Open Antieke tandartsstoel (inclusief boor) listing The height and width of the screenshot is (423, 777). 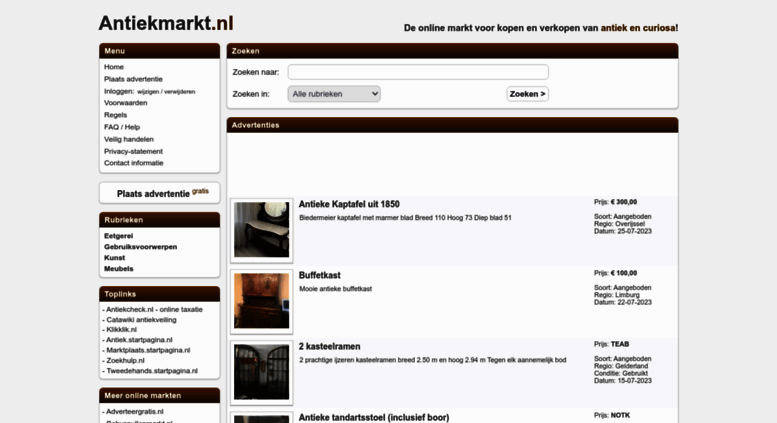pyautogui.click(x=374, y=418)
